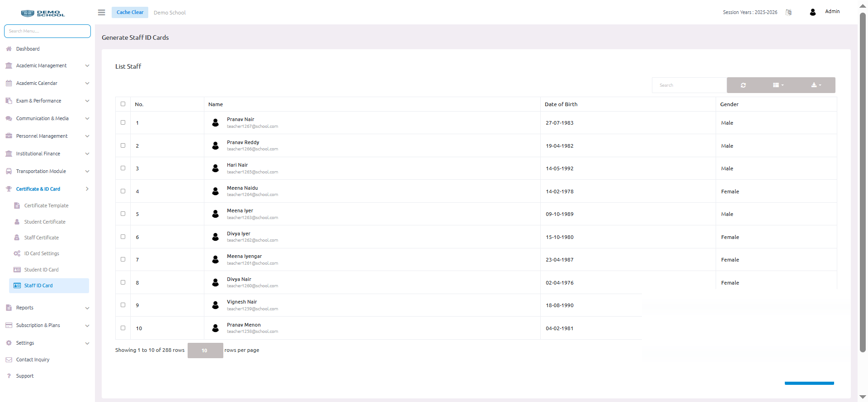The width and height of the screenshot is (868, 402).
Task: Click the table Search input field
Action: click(x=689, y=85)
